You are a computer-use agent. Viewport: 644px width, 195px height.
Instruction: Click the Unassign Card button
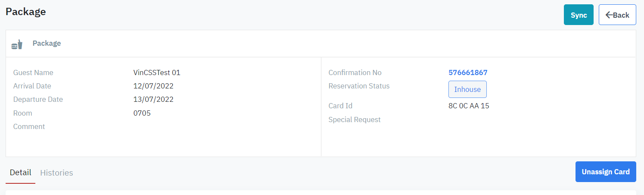pyautogui.click(x=606, y=172)
